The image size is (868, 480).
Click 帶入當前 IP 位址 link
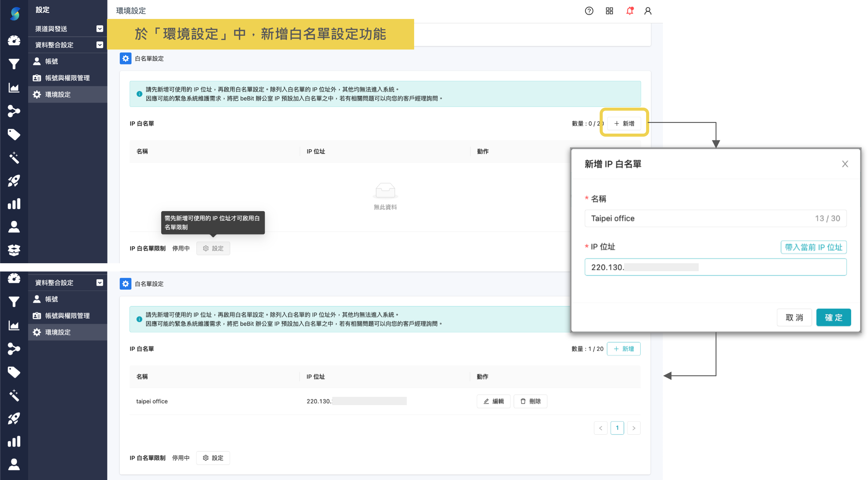813,247
